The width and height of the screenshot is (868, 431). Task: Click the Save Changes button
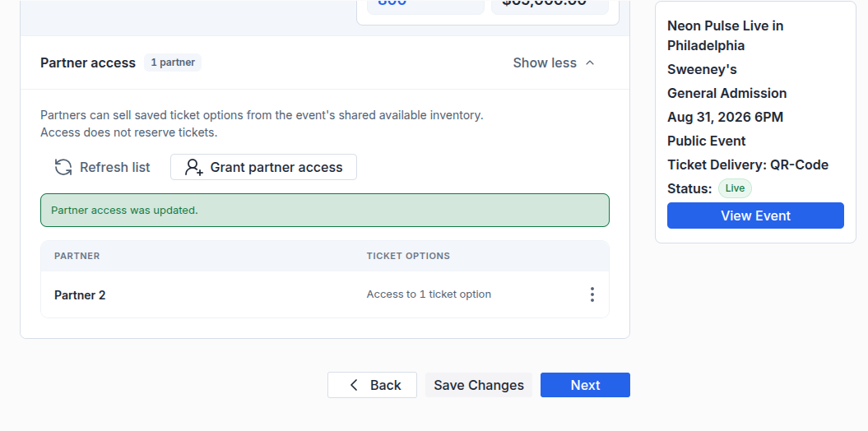pyautogui.click(x=479, y=385)
